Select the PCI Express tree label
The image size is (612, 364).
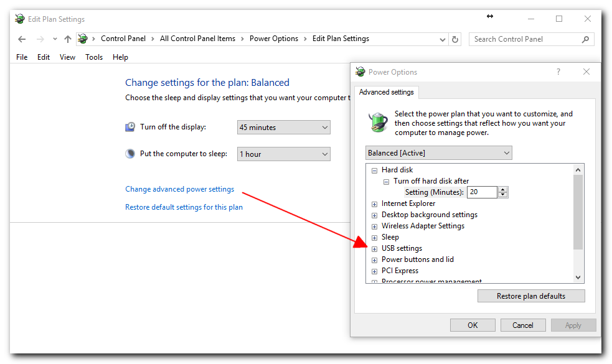[x=400, y=271]
